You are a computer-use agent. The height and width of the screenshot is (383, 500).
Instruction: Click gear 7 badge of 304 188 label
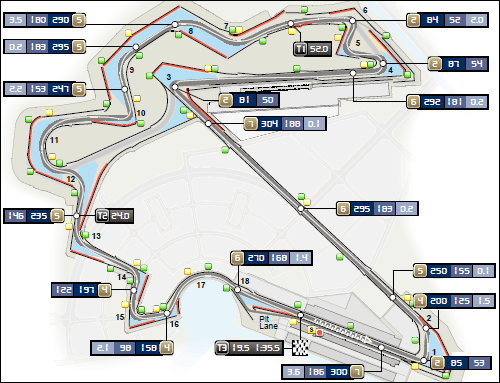click(251, 124)
